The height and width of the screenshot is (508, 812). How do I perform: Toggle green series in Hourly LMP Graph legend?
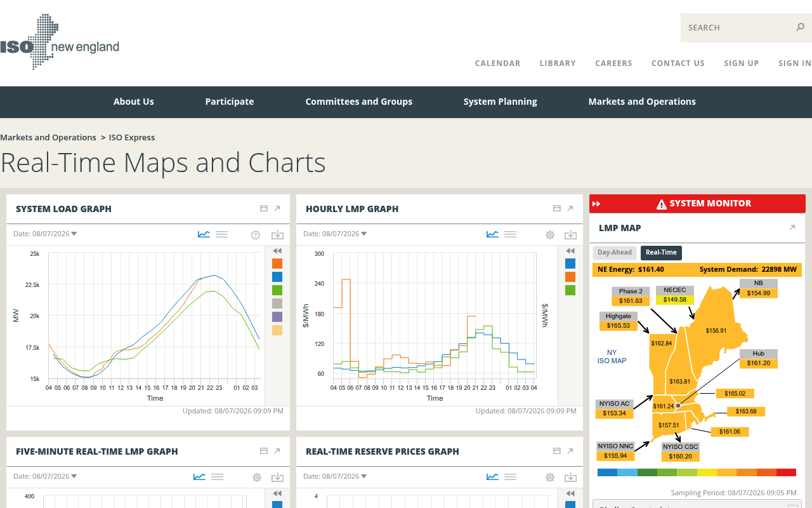pos(570,290)
